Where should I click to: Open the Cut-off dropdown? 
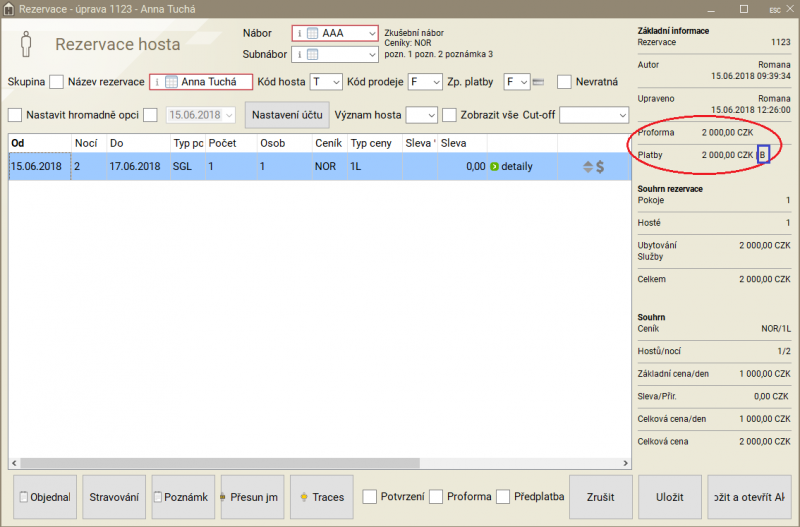pos(593,115)
